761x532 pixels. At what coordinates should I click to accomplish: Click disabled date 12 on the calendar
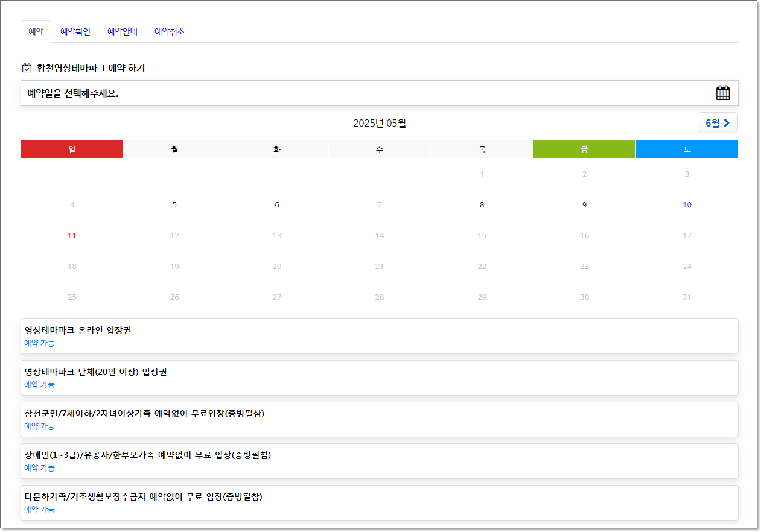[174, 236]
